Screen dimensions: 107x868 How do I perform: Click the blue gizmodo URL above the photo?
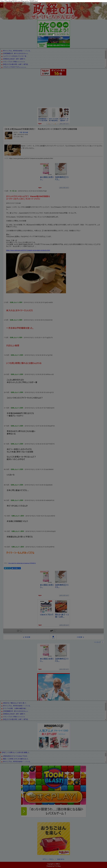[28, 250]
